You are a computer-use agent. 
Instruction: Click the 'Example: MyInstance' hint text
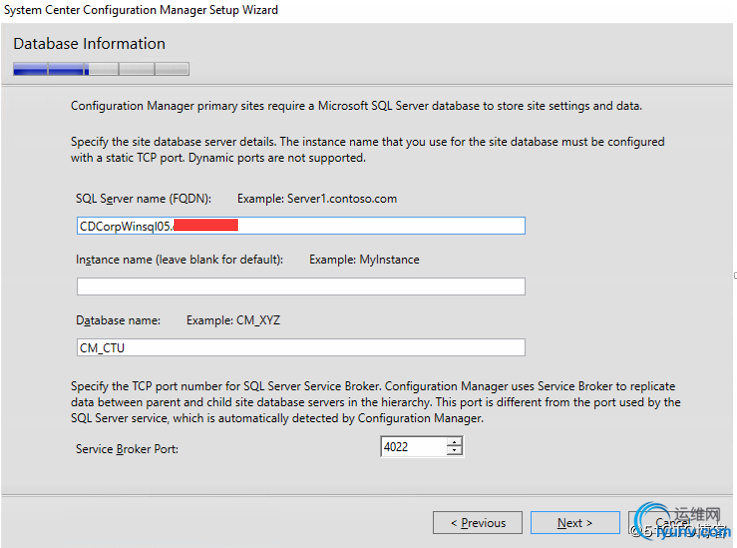point(364,259)
